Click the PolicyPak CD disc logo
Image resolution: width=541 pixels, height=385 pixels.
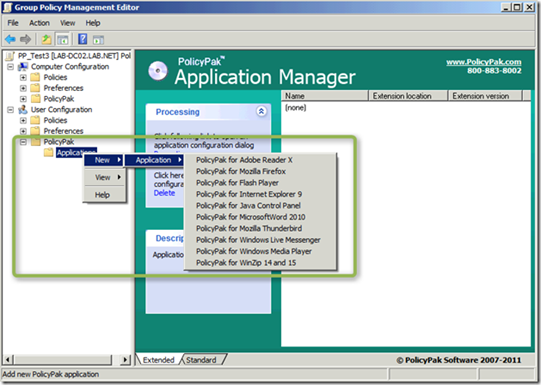(x=158, y=71)
